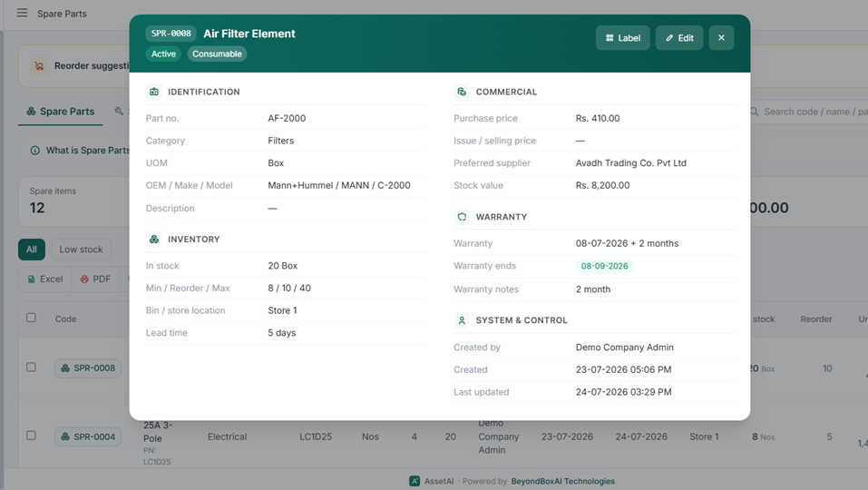Click the Inventory section boxes icon

[x=154, y=239]
